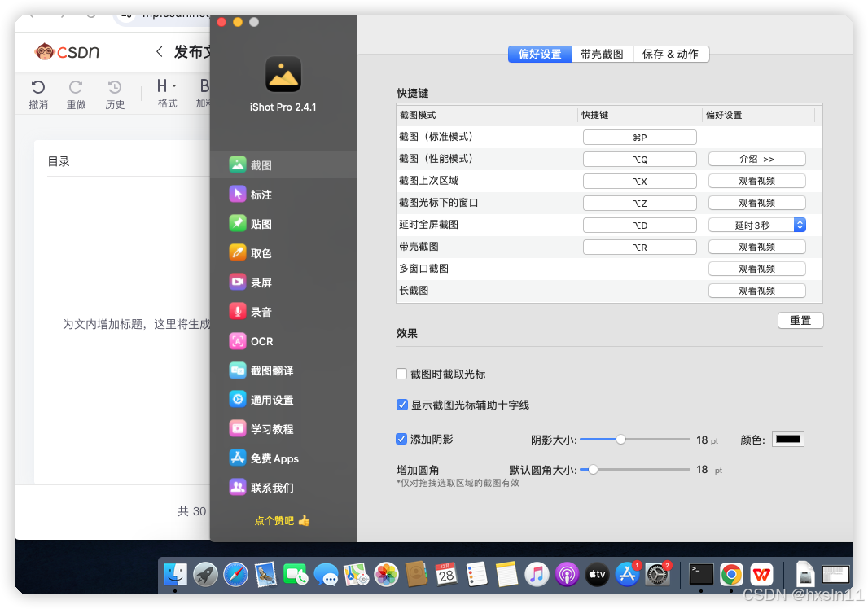The width and height of the screenshot is (868, 609).
Task: Open System Preferences from the Dock
Action: (x=657, y=574)
